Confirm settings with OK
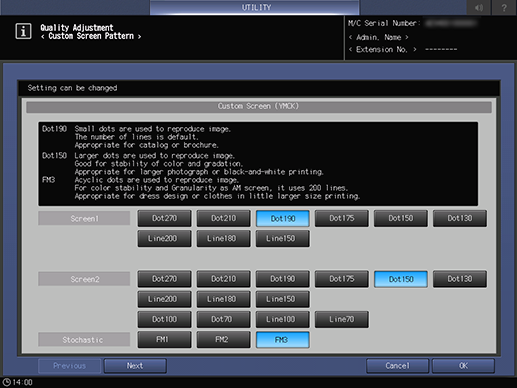The image size is (517, 388). [x=463, y=366]
